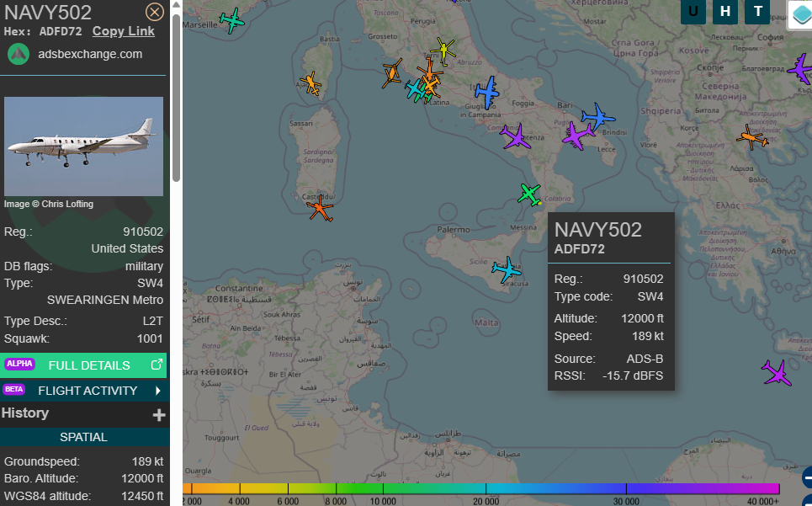Viewport: 812px width, 506px height.
Task: Open the FLIGHT ACTIVITY section
Action: 84,391
